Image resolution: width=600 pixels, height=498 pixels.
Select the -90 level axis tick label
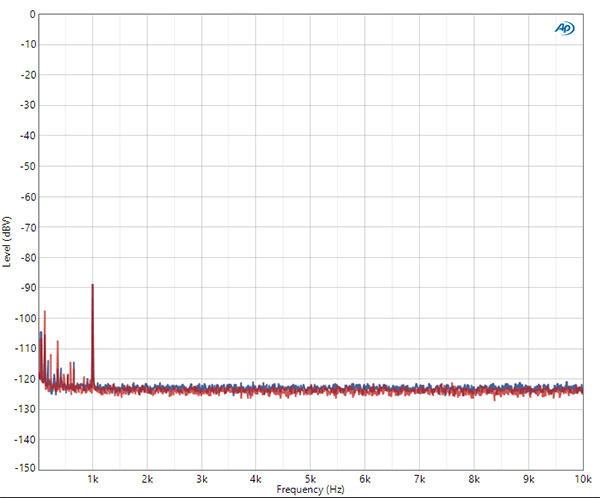pyautogui.click(x=27, y=287)
